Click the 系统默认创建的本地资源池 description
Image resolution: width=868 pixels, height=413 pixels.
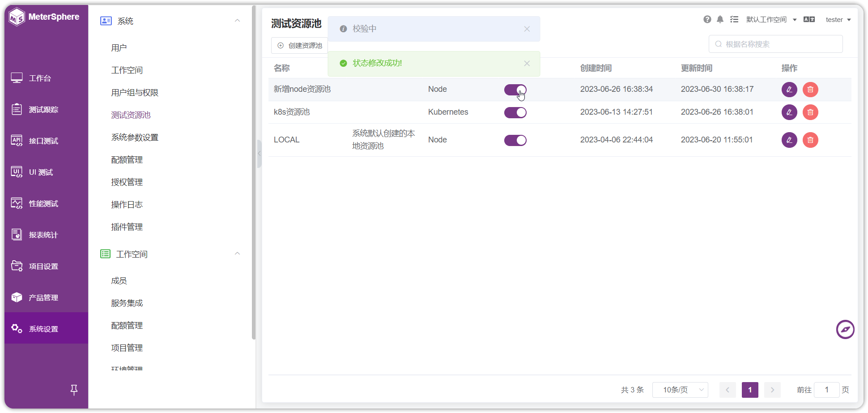coord(383,140)
